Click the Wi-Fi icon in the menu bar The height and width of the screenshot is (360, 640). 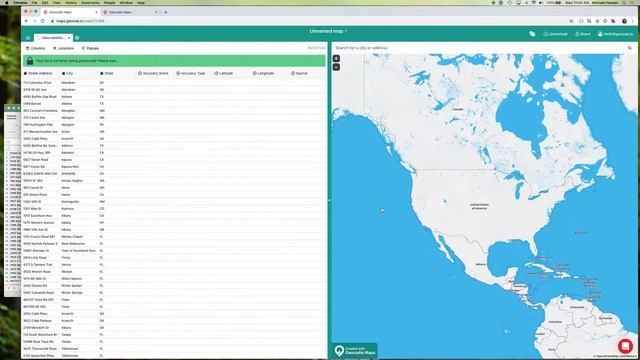click(533, 2)
